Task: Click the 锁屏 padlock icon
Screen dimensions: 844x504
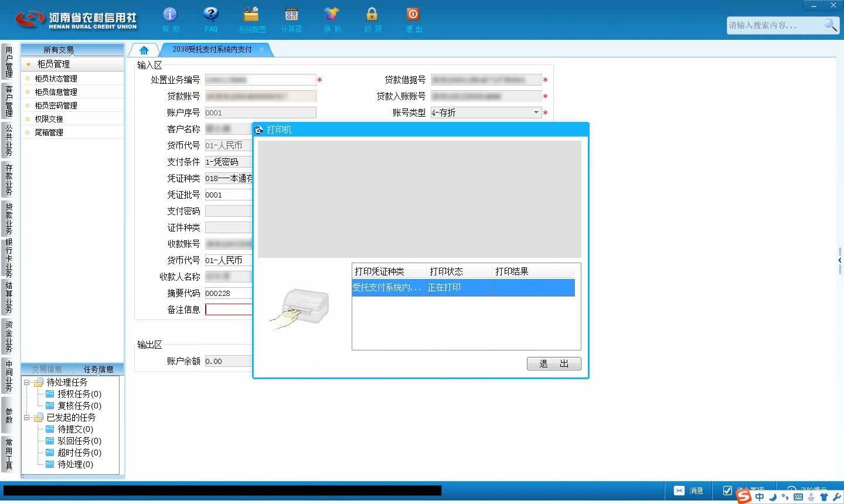Action: pyautogui.click(x=372, y=15)
